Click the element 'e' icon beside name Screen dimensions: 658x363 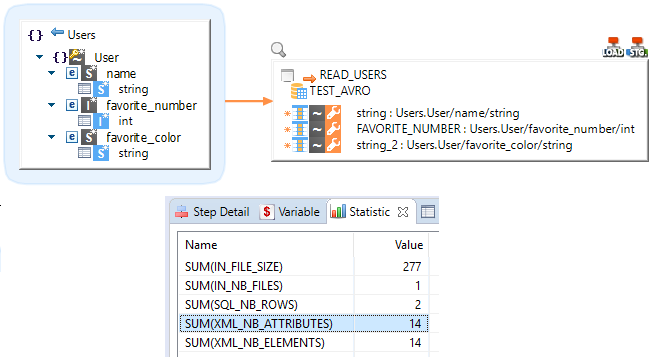[72, 73]
